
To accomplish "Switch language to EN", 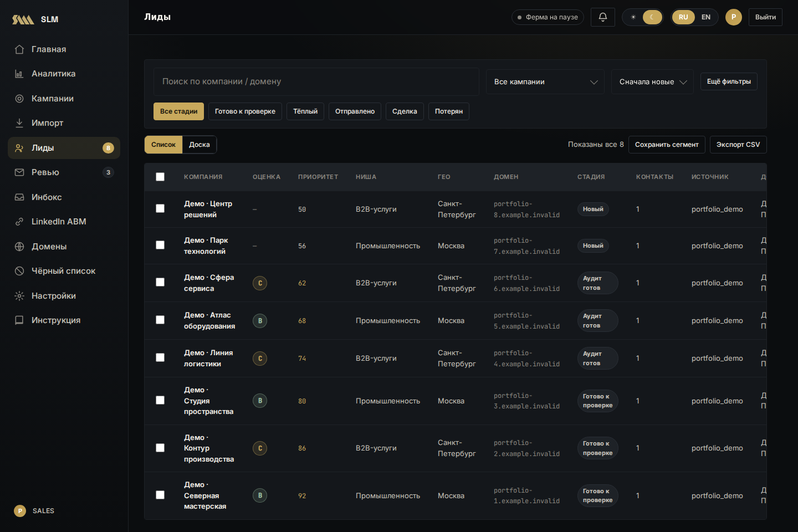I will pos(706,17).
